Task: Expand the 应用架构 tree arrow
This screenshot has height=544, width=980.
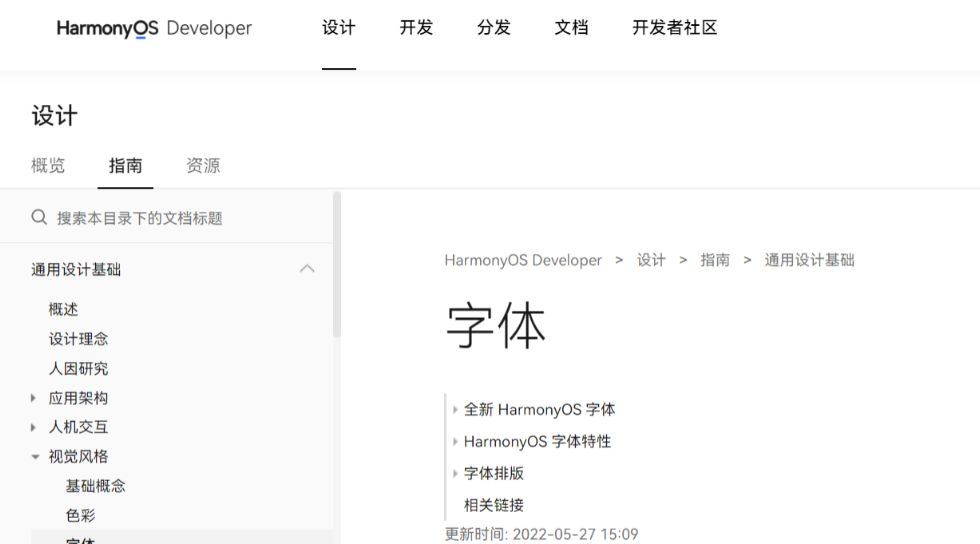Action: 33,398
